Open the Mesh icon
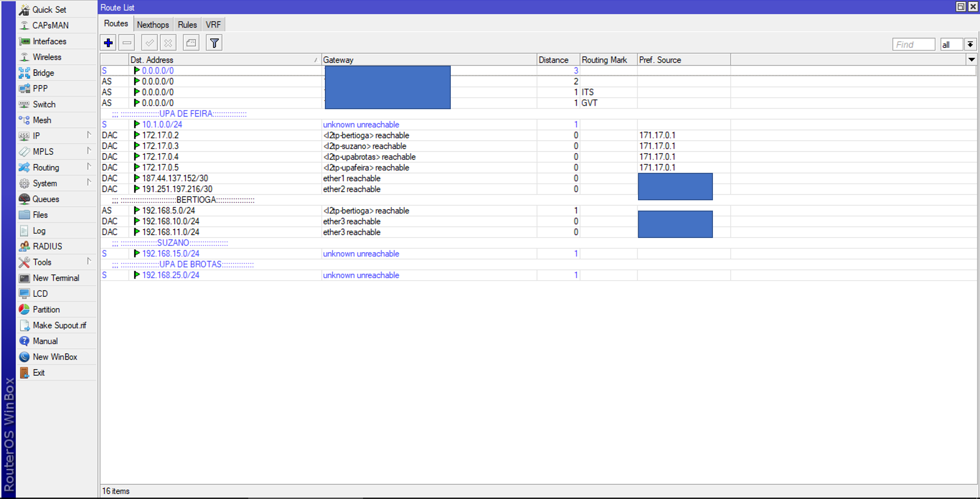Screen dimensions: 980x499 click(24, 120)
